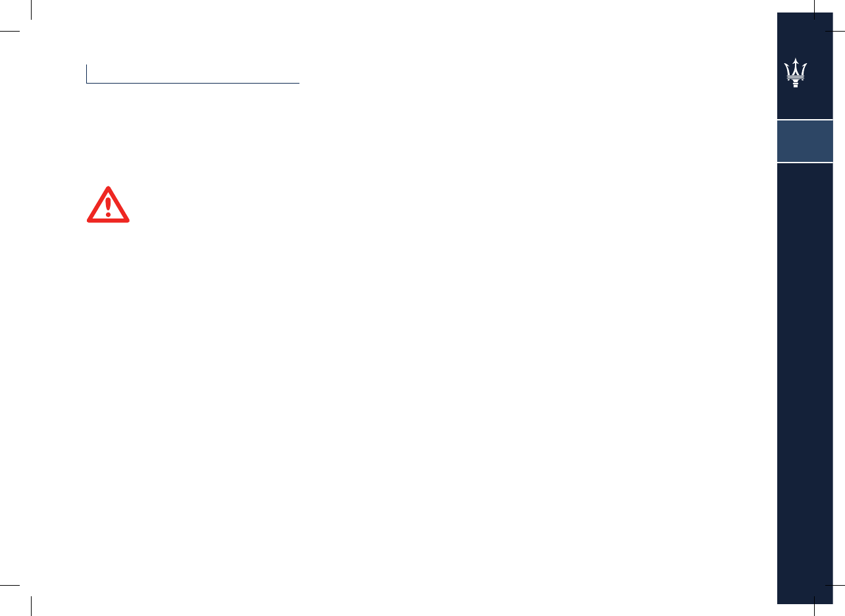Click the short vertical line left of heading box

tap(86, 74)
